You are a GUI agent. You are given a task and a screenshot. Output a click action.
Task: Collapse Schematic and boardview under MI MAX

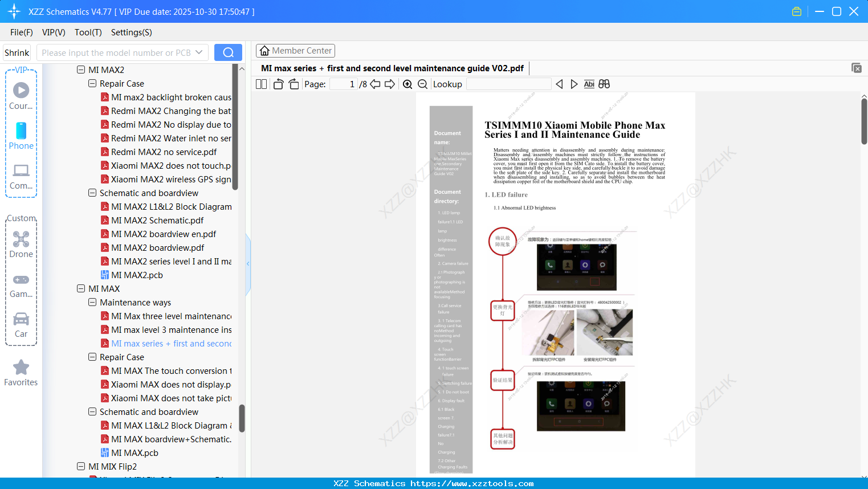(x=92, y=411)
